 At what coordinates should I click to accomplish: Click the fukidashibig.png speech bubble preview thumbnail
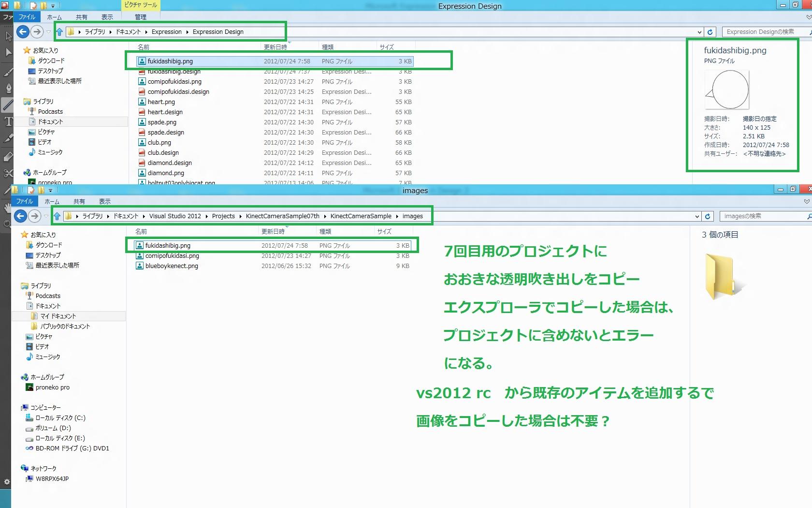(727, 90)
